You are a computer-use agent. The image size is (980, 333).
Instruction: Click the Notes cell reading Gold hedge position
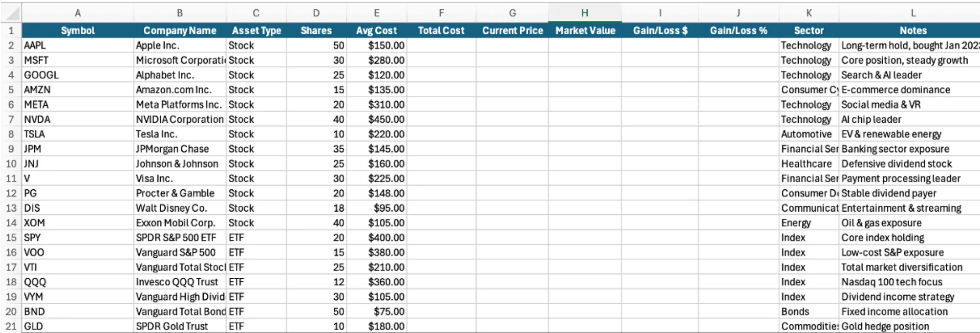point(909,326)
